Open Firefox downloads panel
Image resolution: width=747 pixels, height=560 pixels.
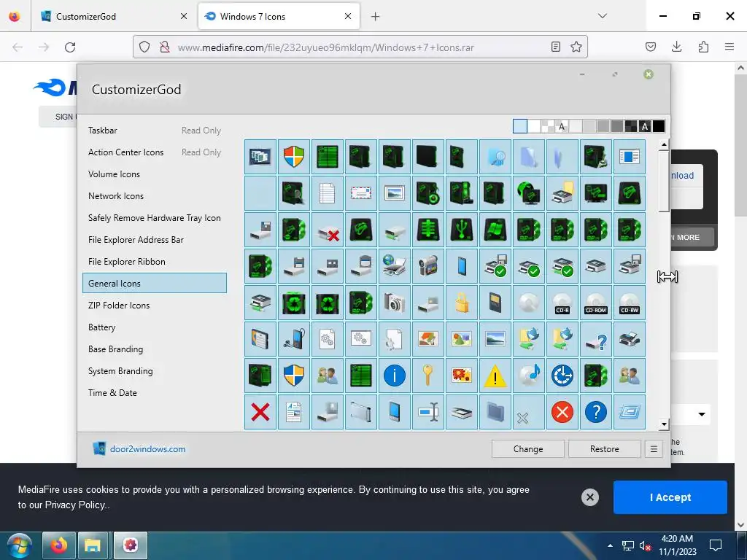coord(676,47)
